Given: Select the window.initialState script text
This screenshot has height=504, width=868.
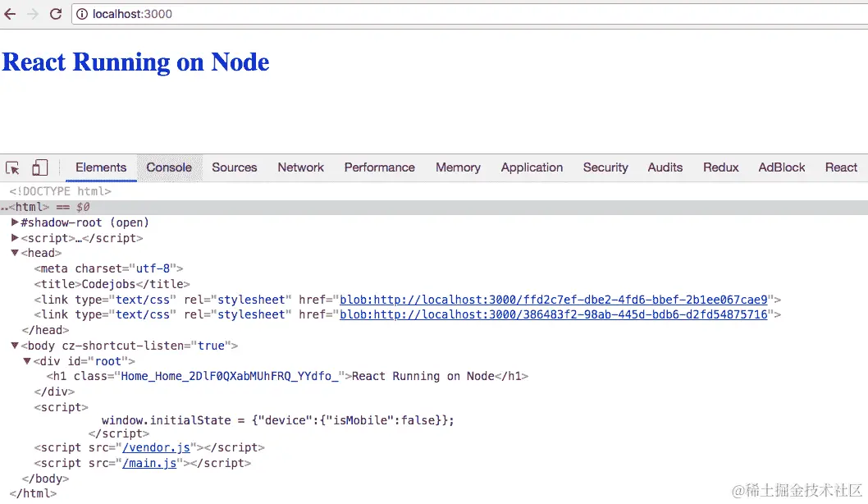Looking at the screenshot, I should point(278,420).
